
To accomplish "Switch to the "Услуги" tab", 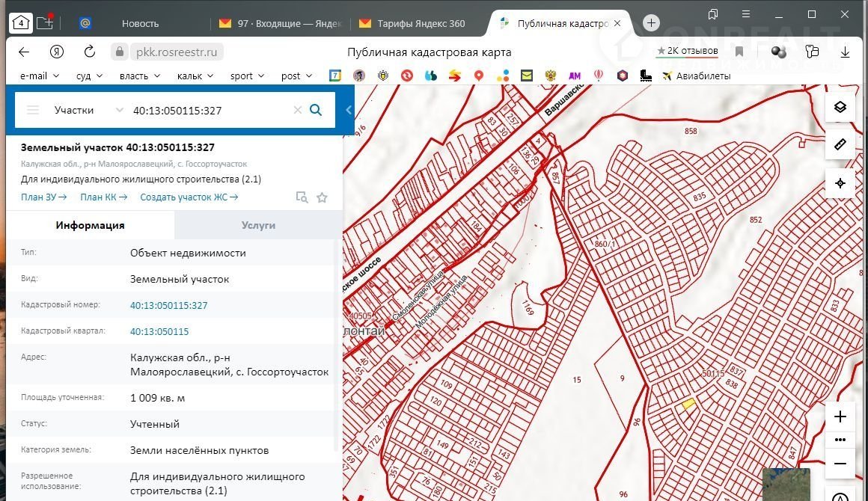I will pyautogui.click(x=258, y=225).
